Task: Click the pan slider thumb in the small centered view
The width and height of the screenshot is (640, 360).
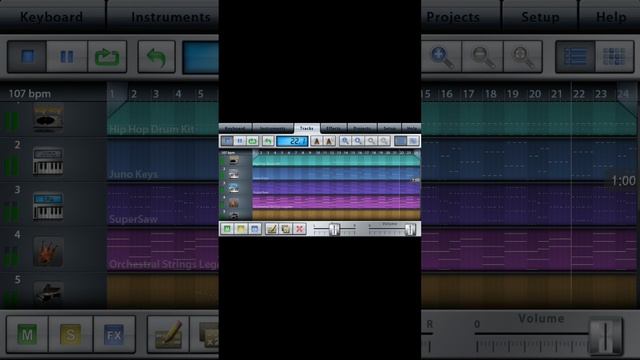Action: pos(334,229)
